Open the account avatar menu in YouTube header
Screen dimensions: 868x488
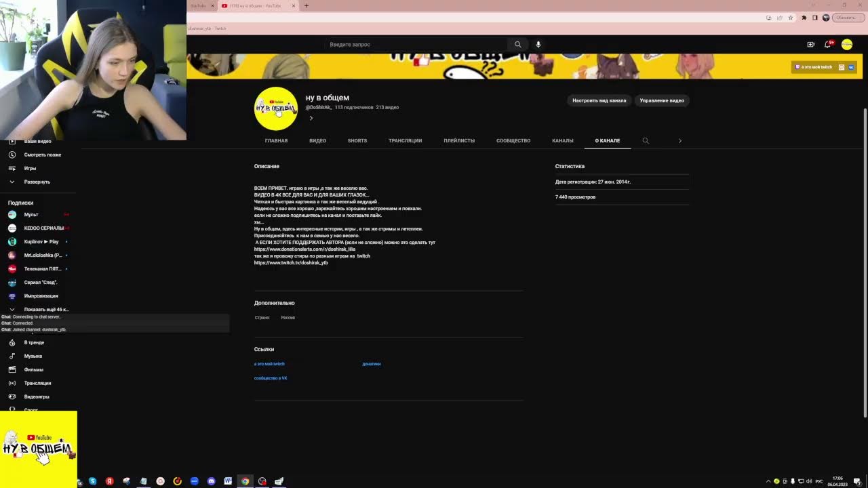[x=847, y=44]
